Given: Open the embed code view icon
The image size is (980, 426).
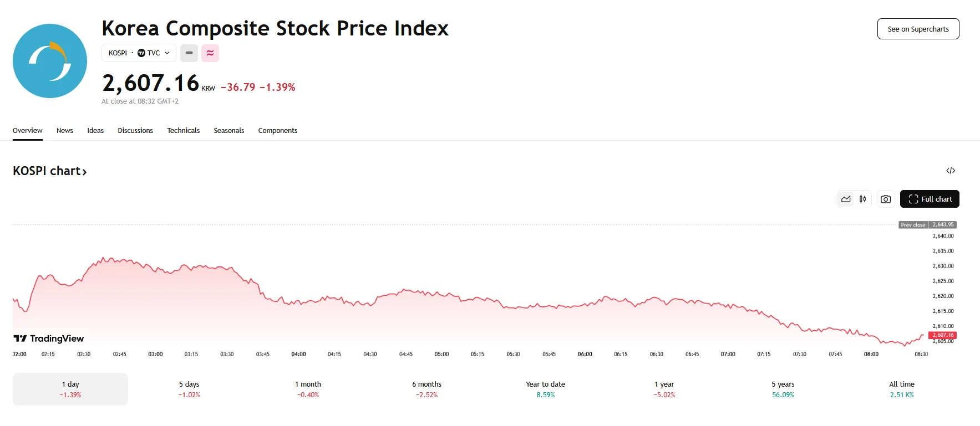Looking at the screenshot, I should pos(951,171).
